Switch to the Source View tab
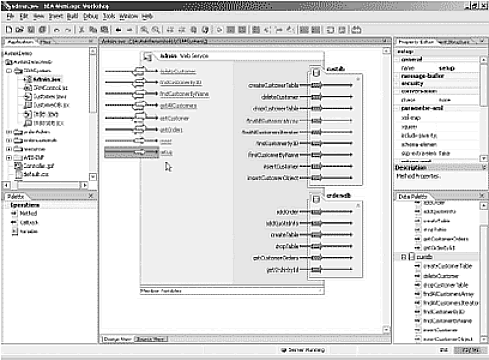 151,339
